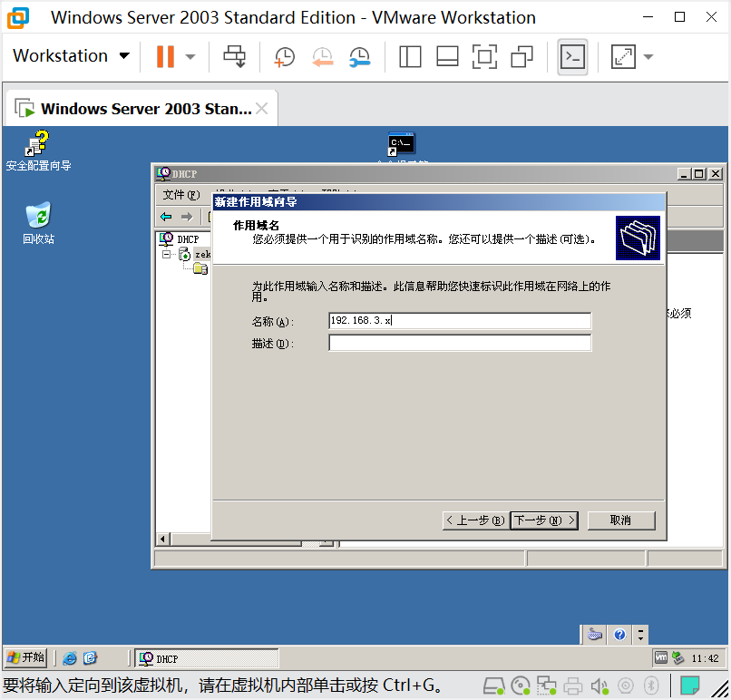Viewport: 731px width, 700px height.
Task: Open the Security Configuration Wizard desktop icon
Action: pyautogui.click(x=38, y=151)
